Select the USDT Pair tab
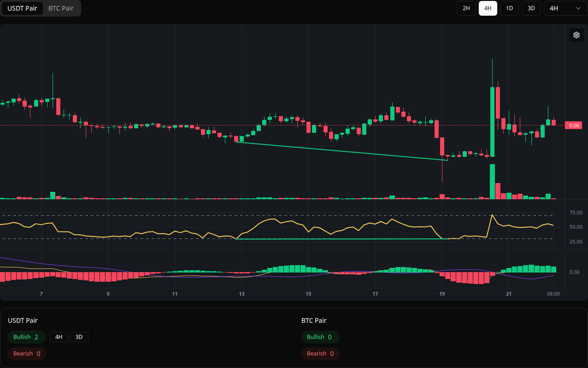Viewport: 588px width, 368px height. (x=22, y=8)
